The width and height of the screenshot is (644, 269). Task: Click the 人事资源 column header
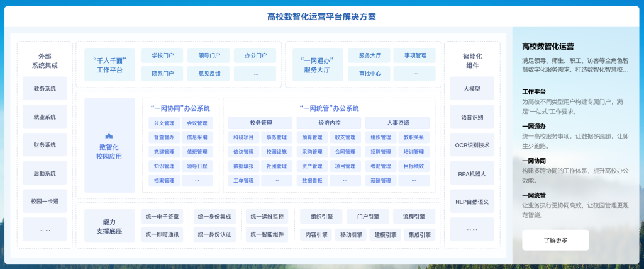399,123
